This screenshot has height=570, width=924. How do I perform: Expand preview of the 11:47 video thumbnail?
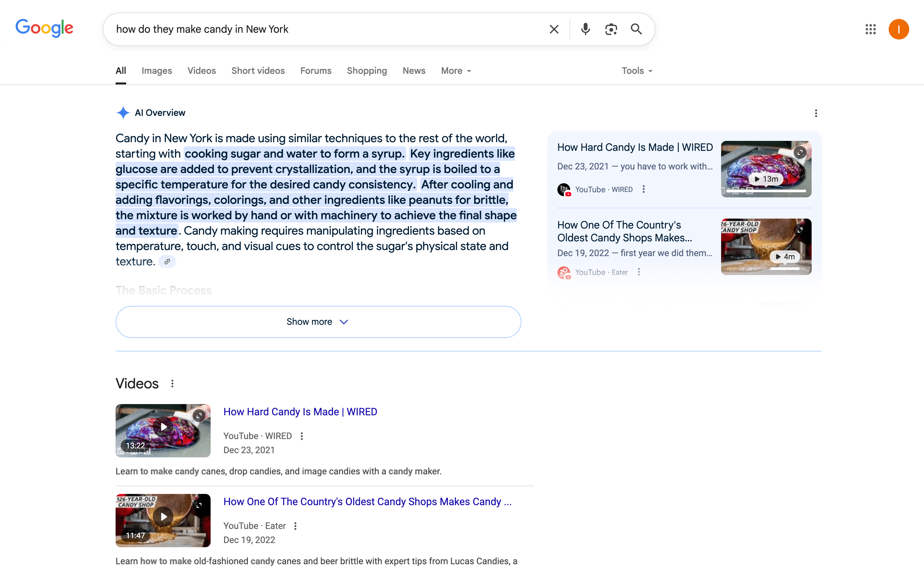pos(199,505)
